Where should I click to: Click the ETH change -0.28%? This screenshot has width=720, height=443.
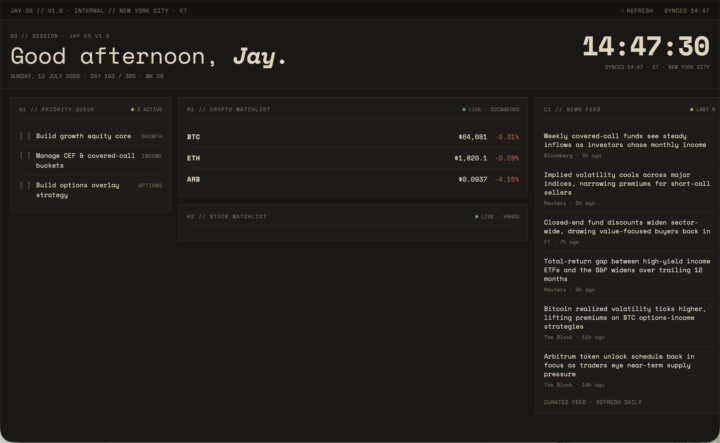(x=507, y=158)
